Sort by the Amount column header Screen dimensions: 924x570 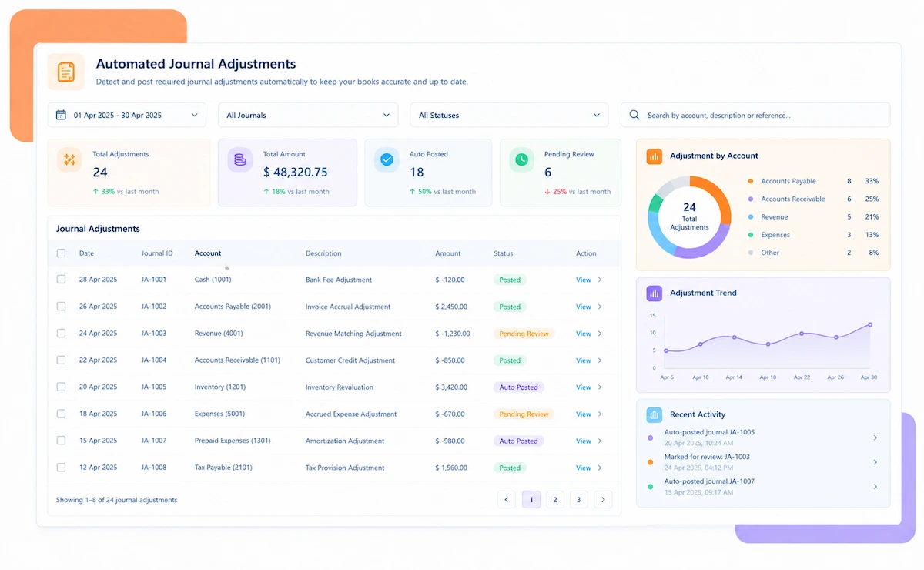pos(448,253)
